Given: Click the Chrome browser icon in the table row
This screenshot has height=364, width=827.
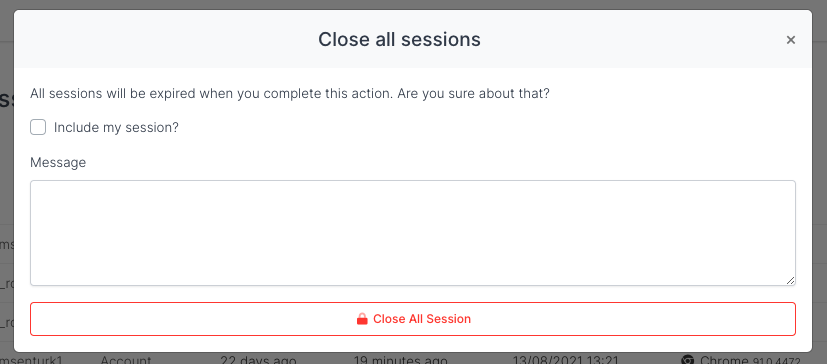Looking at the screenshot, I should click(x=687, y=360).
